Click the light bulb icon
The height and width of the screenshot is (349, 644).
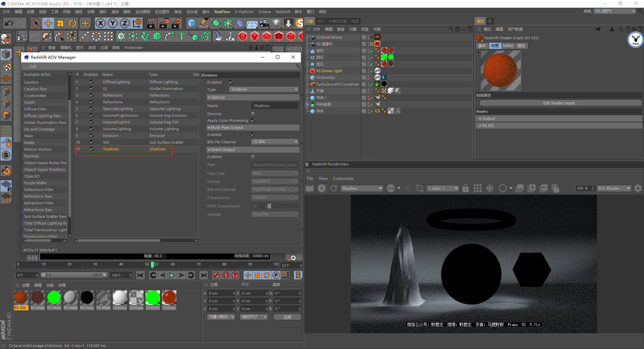276,23
